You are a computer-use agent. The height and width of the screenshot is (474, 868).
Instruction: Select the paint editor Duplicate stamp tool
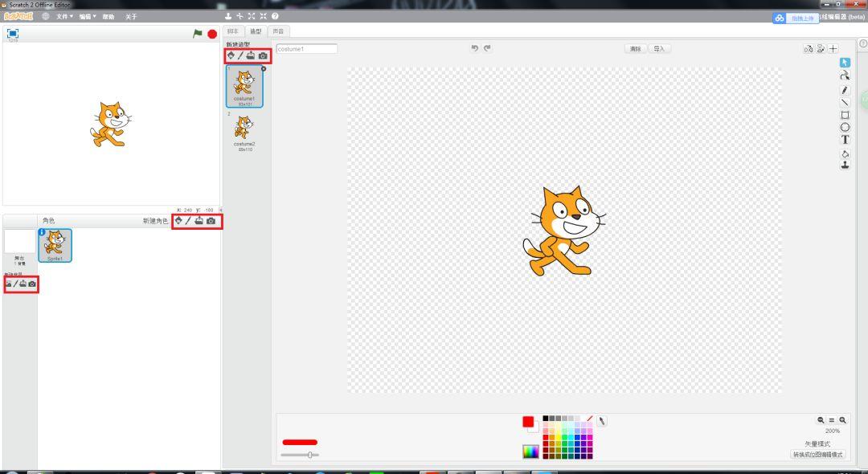pos(845,165)
